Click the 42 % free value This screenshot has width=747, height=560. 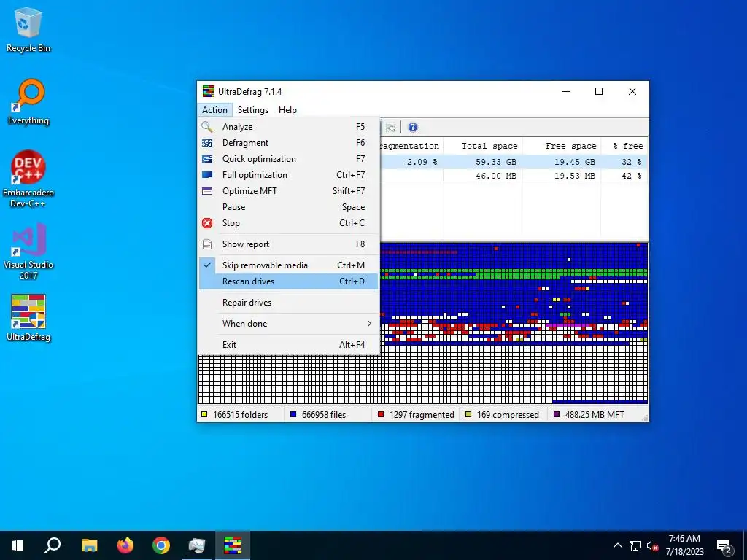632,176
